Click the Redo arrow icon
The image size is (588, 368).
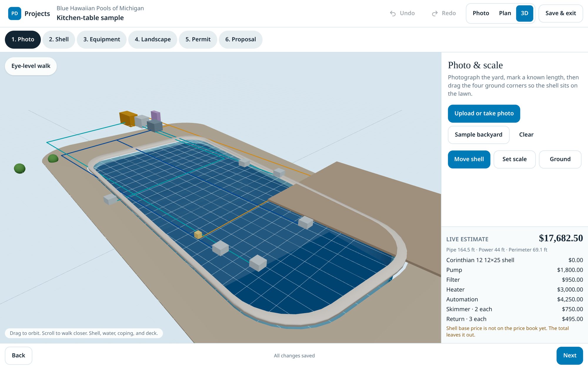[435, 13]
